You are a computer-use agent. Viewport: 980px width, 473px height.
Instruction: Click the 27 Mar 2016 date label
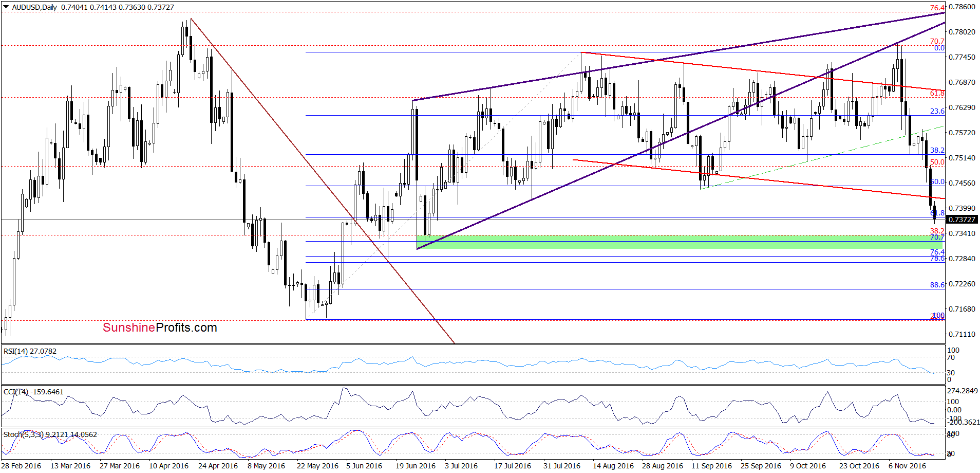[x=120, y=466]
